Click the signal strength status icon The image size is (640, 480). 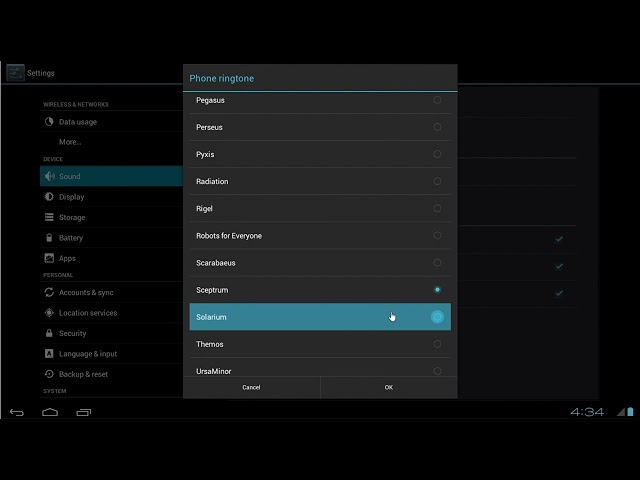[x=621, y=412]
